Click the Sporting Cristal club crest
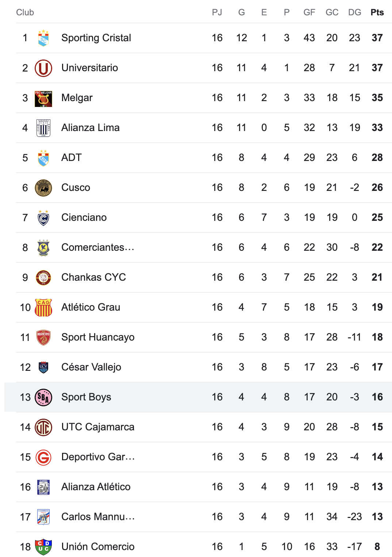The height and width of the screenshot is (557, 392). point(43,38)
